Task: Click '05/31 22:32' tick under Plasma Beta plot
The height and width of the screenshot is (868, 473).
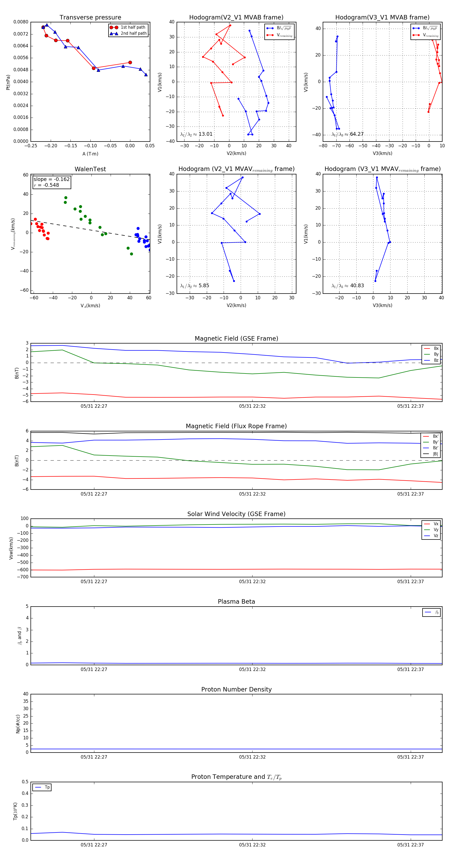Action: (x=252, y=669)
